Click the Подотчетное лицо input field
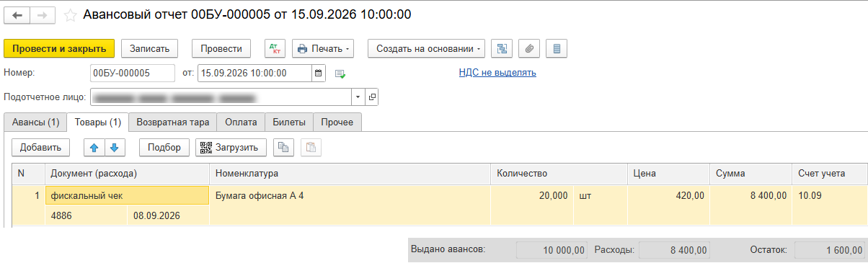 [221, 97]
